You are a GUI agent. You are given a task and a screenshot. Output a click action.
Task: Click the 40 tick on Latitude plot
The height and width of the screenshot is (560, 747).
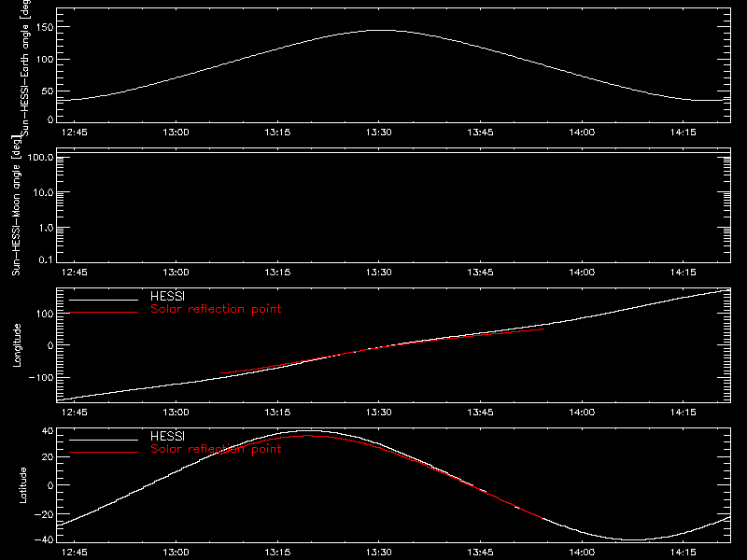pyautogui.click(x=48, y=431)
